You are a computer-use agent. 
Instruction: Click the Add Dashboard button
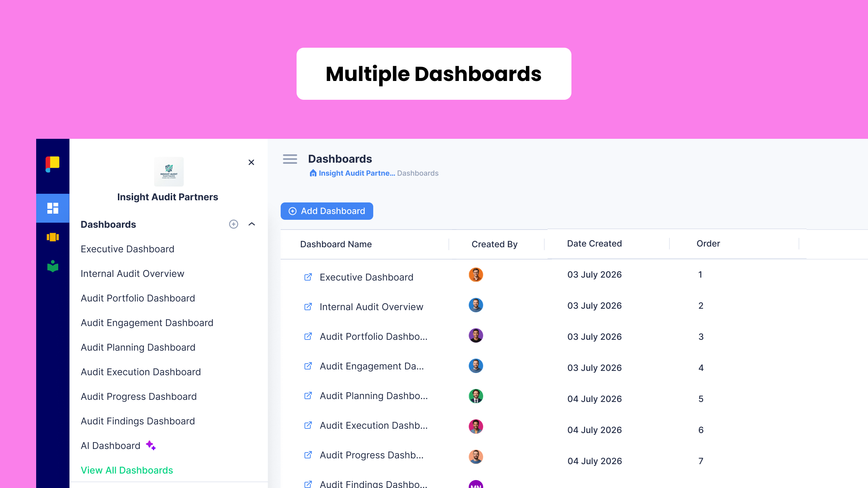[x=327, y=211]
